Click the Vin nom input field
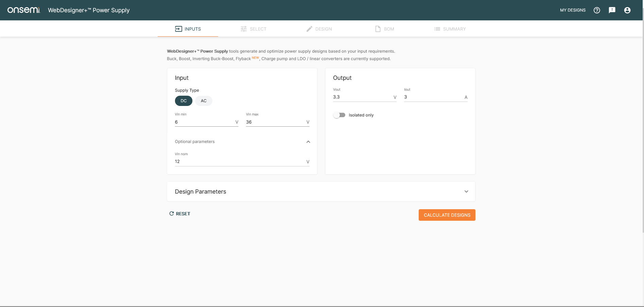 pos(240,162)
